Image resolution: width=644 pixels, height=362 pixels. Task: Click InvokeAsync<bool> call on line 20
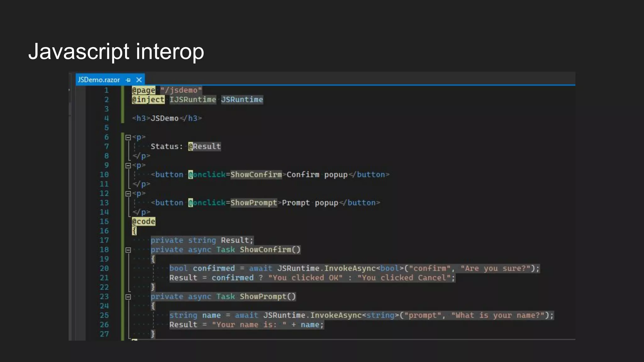[364, 269]
